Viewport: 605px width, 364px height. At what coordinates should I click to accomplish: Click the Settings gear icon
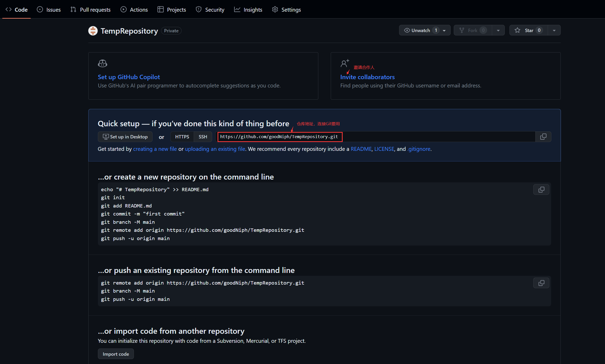pos(275,9)
